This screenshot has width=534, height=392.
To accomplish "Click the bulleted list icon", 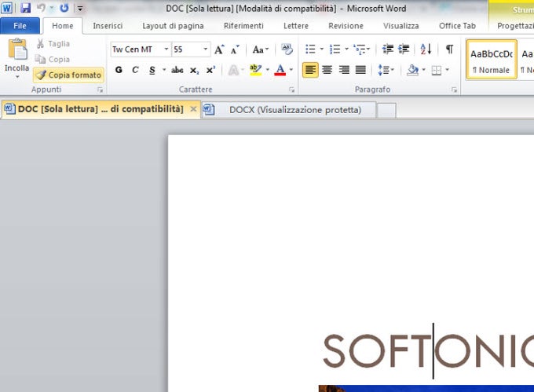I will [x=310, y=49].
